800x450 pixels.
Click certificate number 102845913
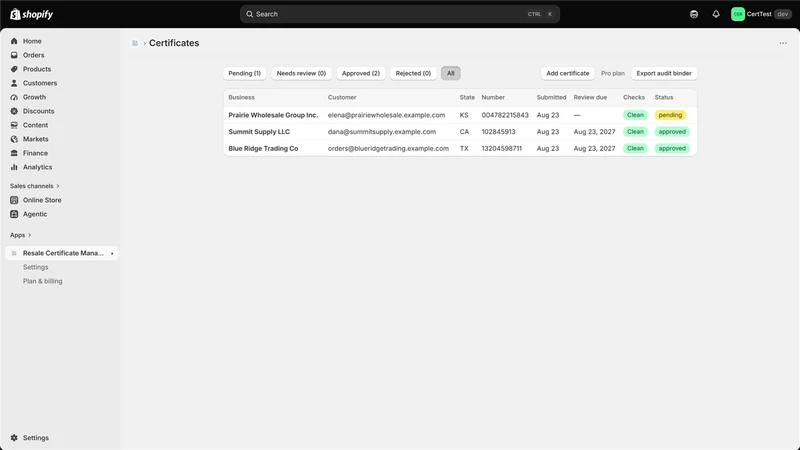point(498,132)
